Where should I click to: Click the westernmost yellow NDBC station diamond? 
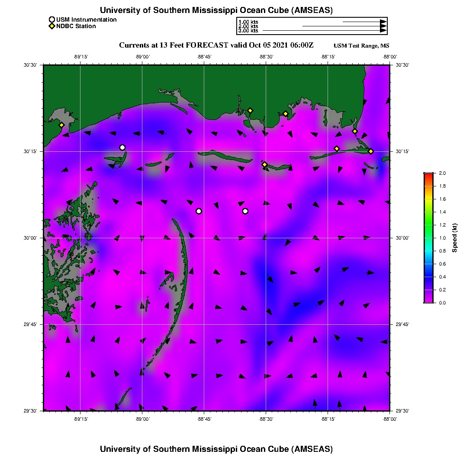[x=62, y=125]
